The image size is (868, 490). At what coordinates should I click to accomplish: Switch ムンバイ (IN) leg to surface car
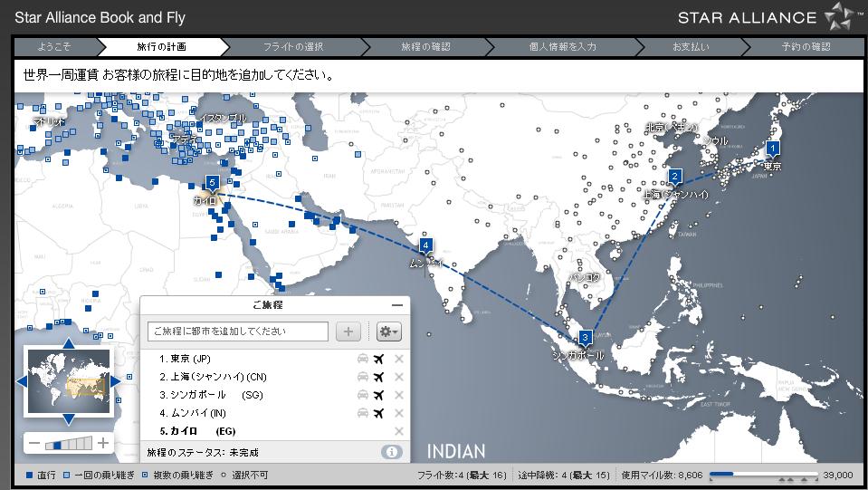click(363, 413)
